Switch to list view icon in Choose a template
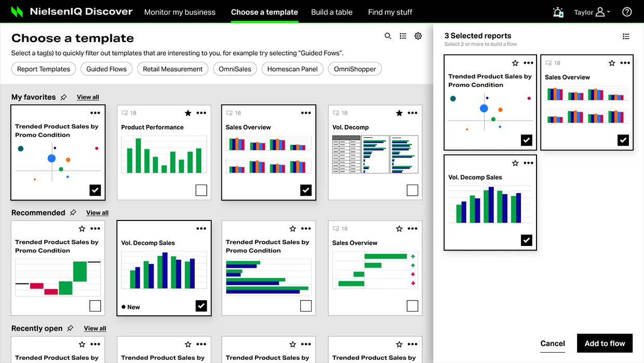The width and height of the screenshot is (644, 363). click(403, 36)
